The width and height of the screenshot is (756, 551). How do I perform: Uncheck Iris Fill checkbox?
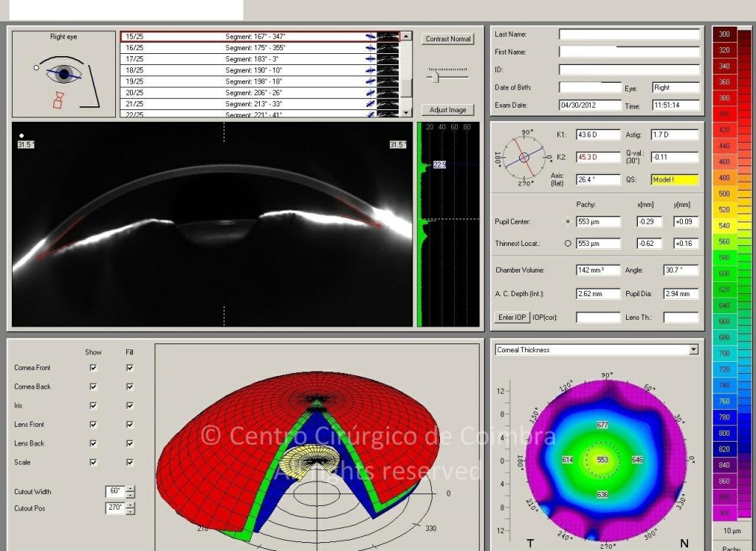(130, 405)
